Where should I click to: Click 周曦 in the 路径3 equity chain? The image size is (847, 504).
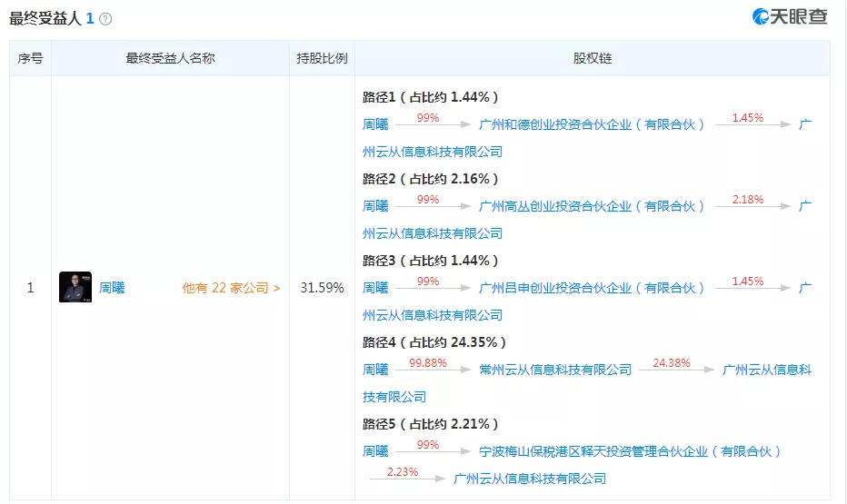pyautogui.click(x=375, y=288)
